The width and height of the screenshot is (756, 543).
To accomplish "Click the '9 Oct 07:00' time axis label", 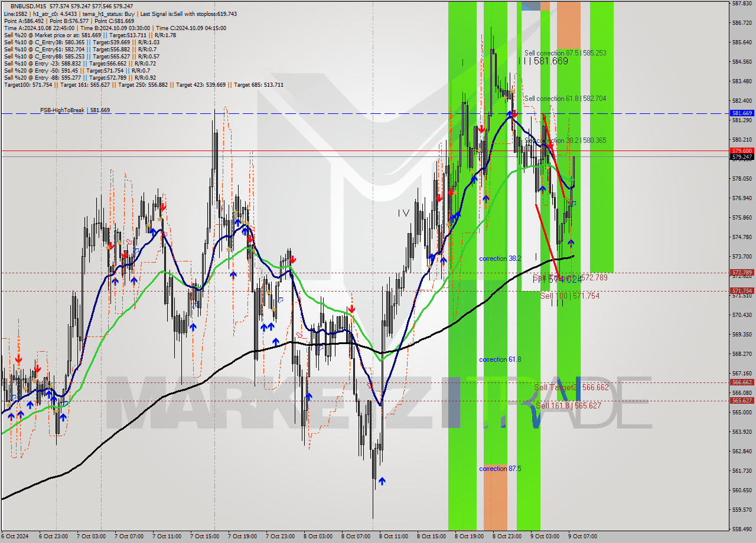I will coord(582,537).
